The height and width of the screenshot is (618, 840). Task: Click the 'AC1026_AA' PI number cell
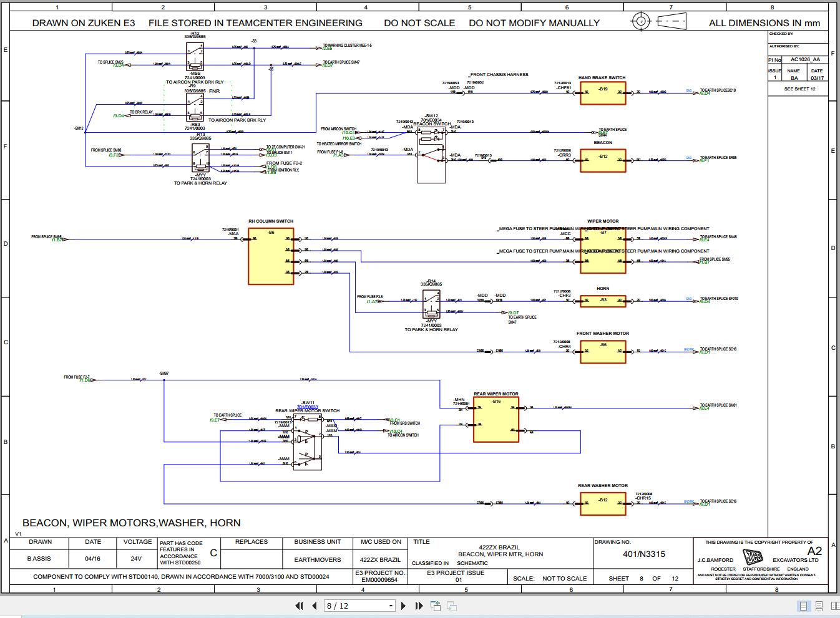click(805, 60)
